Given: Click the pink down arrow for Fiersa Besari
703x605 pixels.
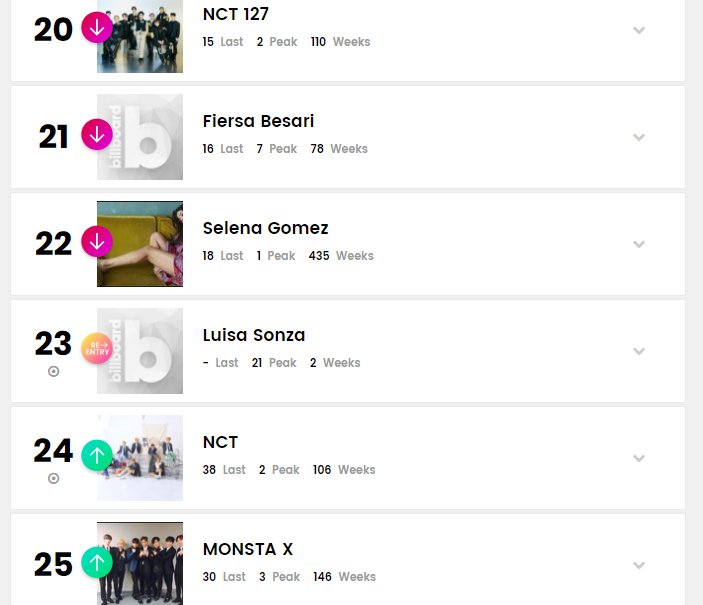Looking at the screenshot, I should (x=97, y=135).
